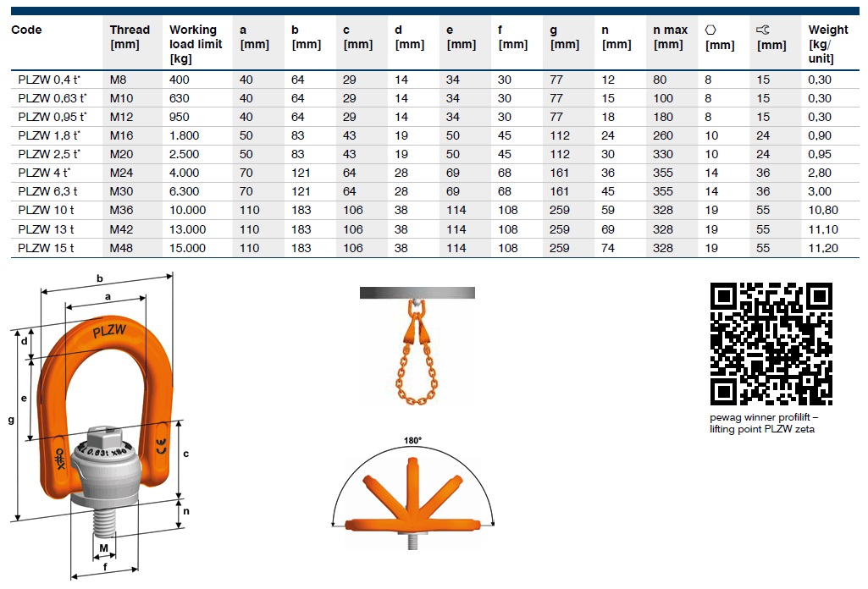Select the 'PLZW 6,3 t' code cell

click(47, 191)
